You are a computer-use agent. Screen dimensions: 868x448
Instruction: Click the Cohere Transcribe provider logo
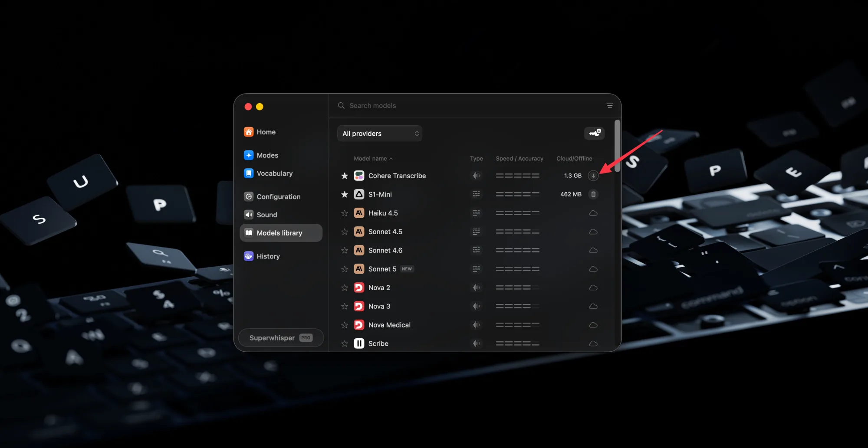(x=359, y=176)
